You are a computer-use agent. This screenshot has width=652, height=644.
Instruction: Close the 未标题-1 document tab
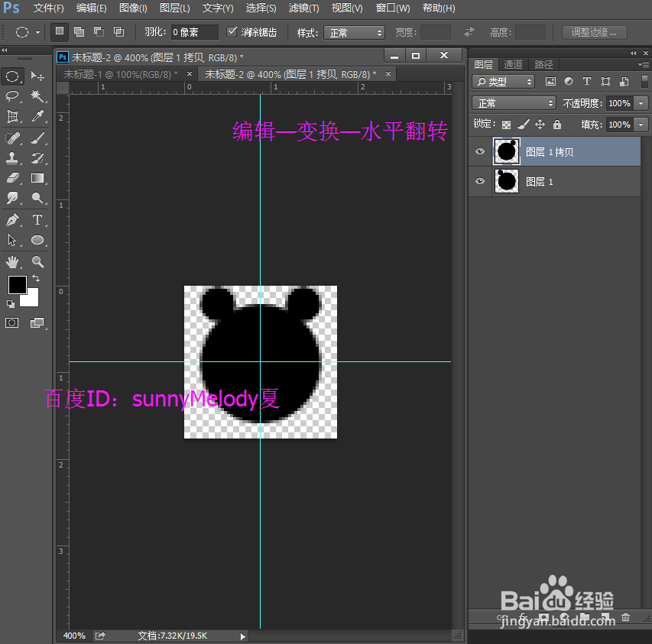tap(190, 74)
